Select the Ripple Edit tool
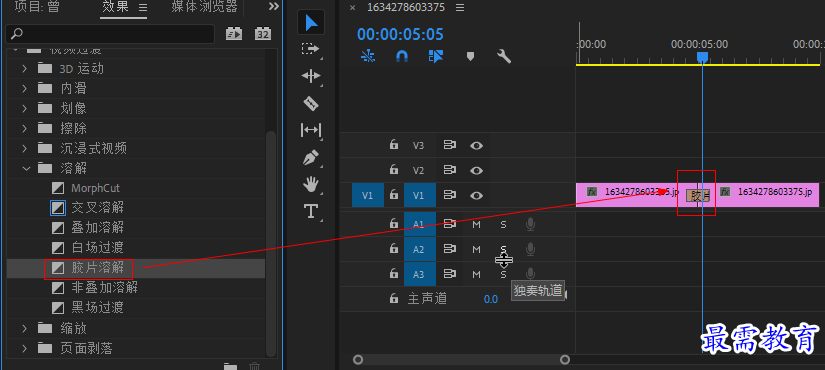 (x=310, y=76)
